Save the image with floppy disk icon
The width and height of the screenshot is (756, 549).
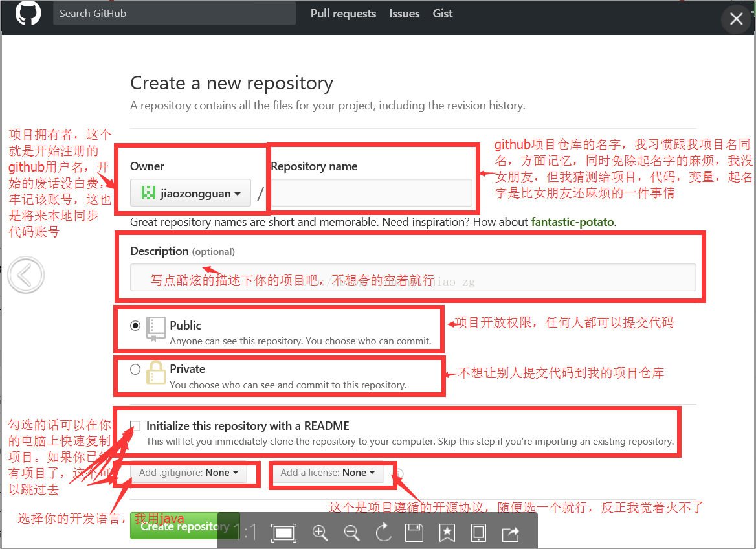pyautogui.click(x=414, y=533)
